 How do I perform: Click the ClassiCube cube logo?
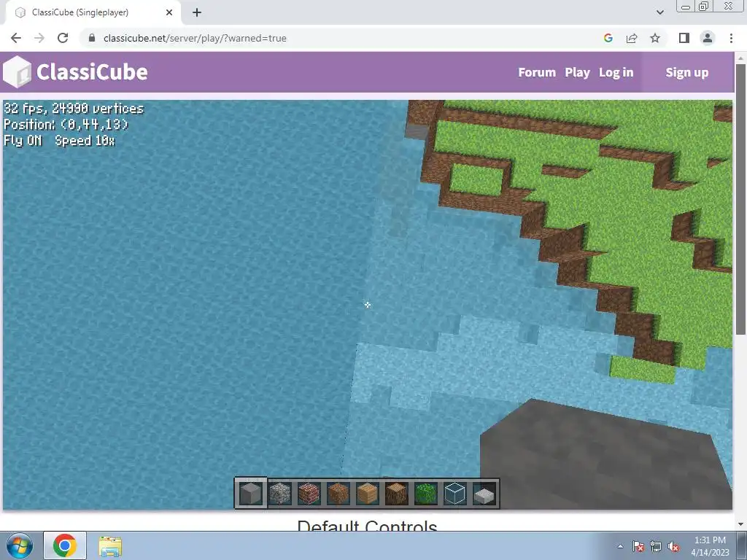point(18,72)
